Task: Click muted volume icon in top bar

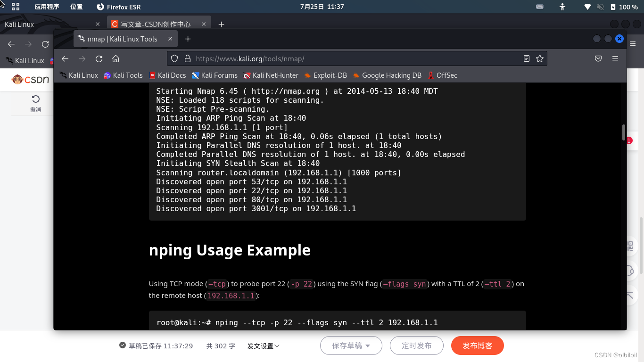Action: click(x=601, y=7)
